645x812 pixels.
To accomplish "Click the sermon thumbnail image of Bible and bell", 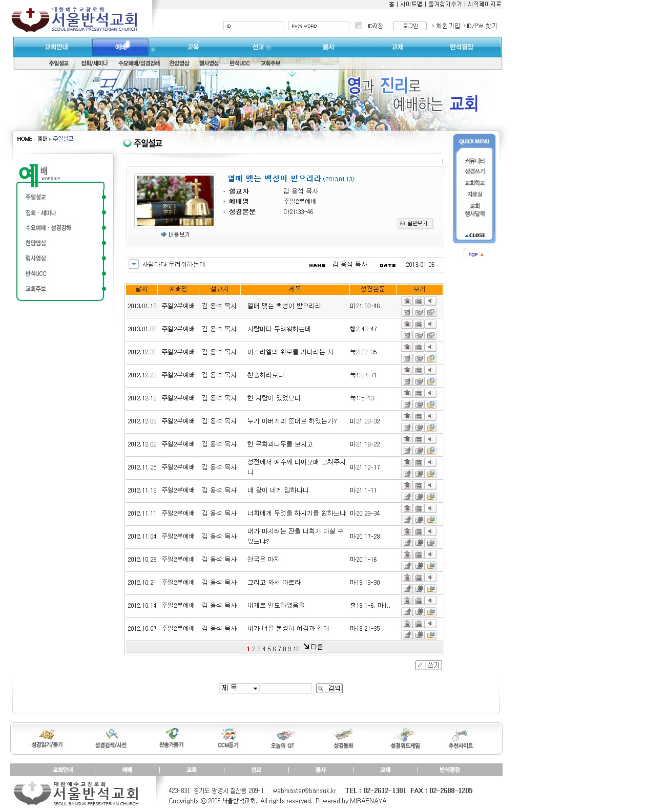I will point(175,200).
